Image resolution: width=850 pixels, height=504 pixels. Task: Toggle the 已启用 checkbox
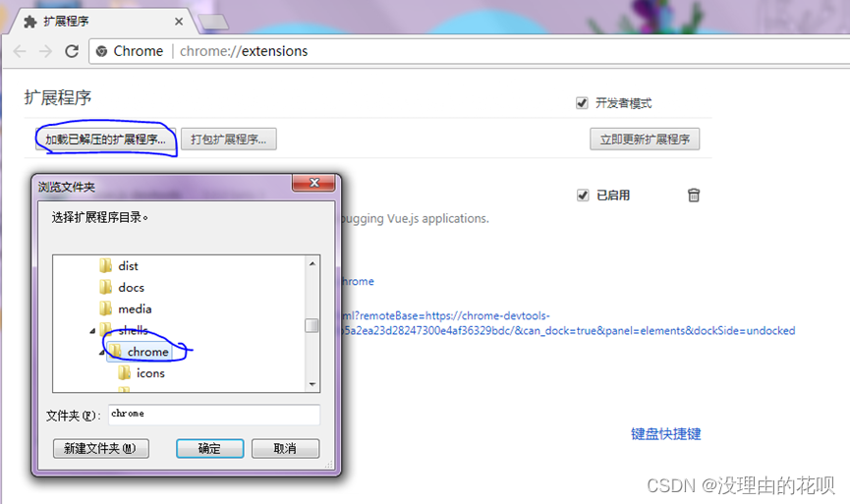[583, 196]
